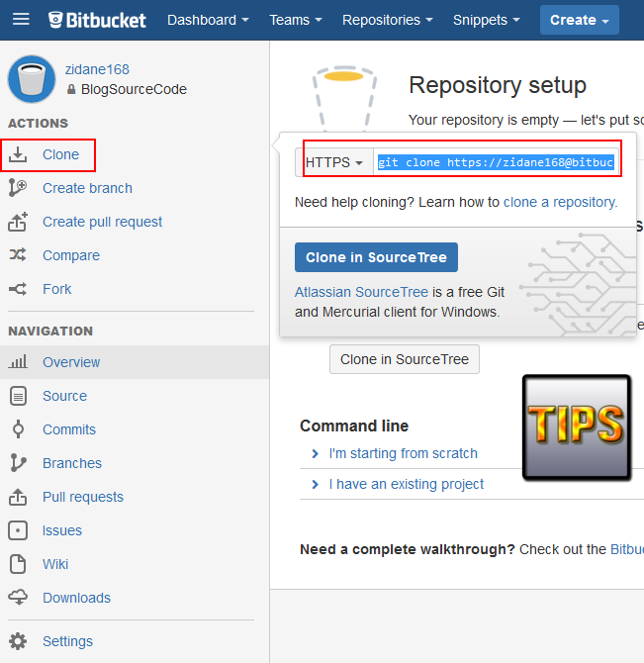Go to Downloads in navigation

(x=76, y=598)
